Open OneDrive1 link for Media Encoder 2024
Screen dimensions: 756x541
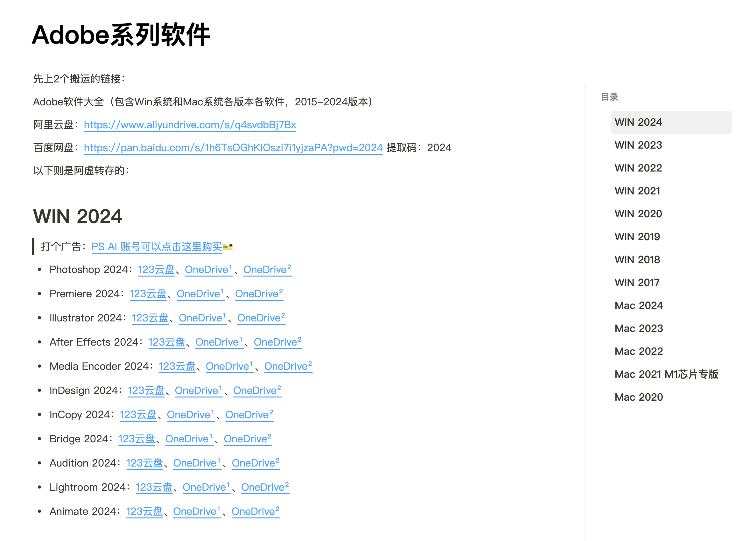click(x=229, y=366)
